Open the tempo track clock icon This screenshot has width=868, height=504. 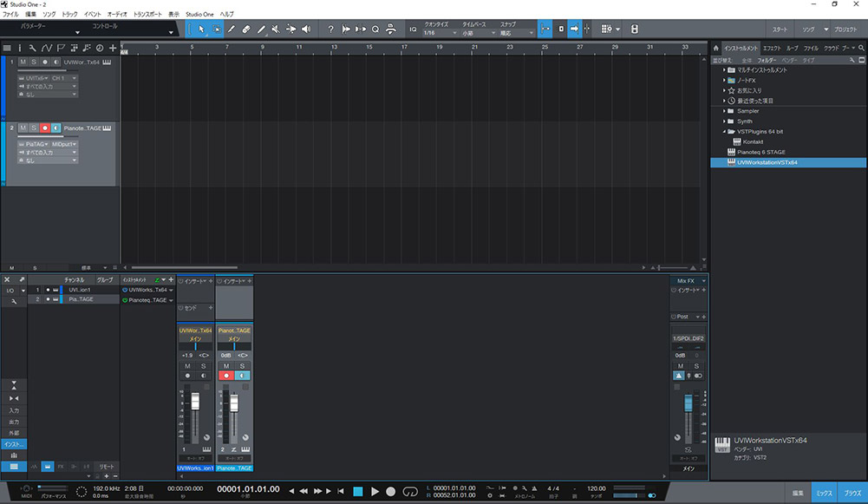pos(100,49)
